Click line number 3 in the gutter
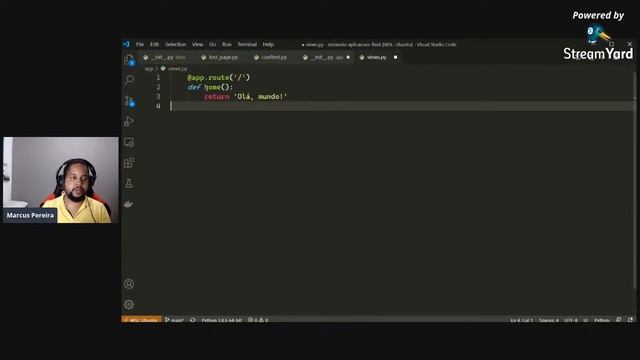Image resolution: width=640 pixels, height=360 pixels. pos(158,96)
